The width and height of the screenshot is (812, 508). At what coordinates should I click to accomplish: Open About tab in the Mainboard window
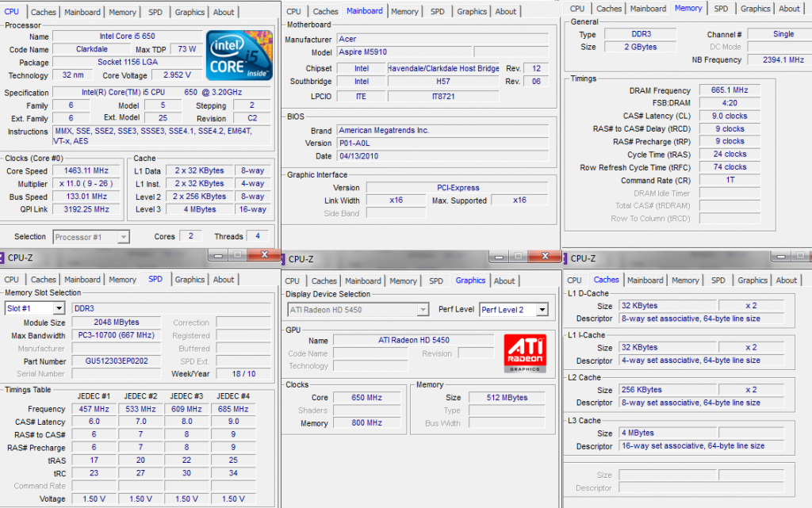(x=506, y=11)
